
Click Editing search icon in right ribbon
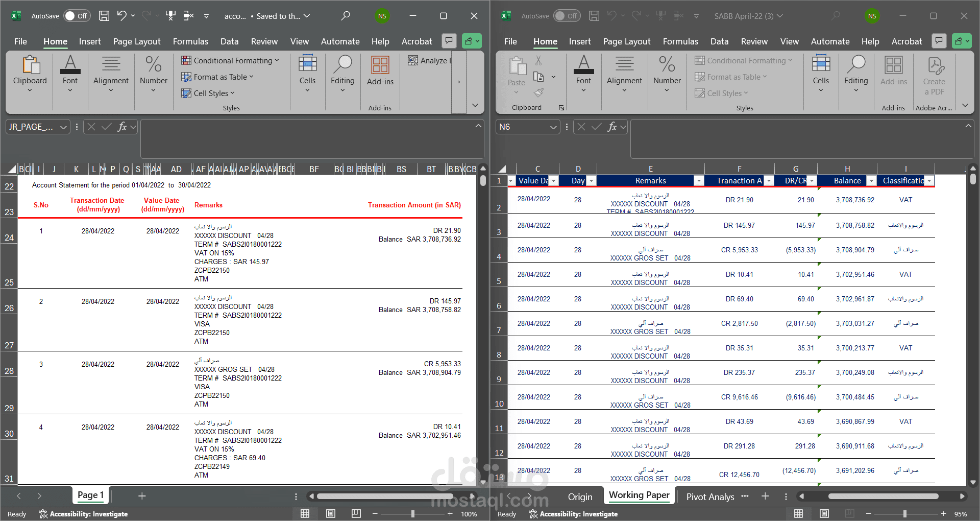point(856,74)
